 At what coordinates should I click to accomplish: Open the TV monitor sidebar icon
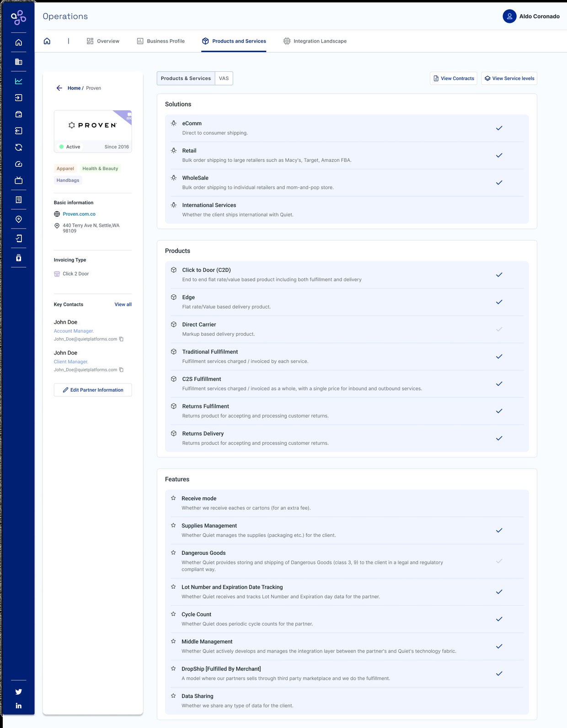[19, 181]
